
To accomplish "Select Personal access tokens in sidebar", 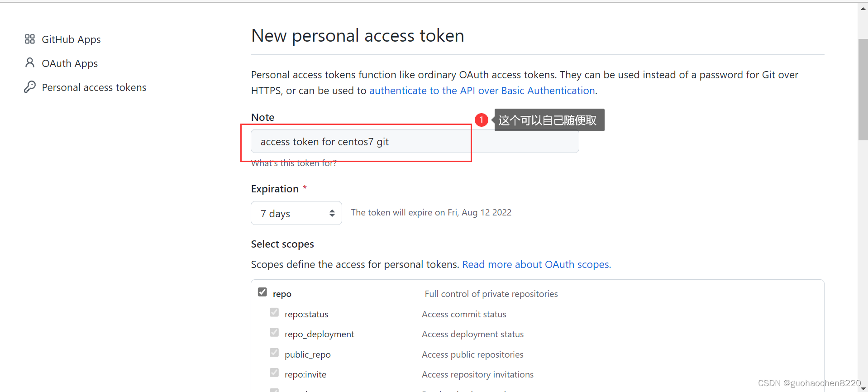I will click(x=94, y=87).
